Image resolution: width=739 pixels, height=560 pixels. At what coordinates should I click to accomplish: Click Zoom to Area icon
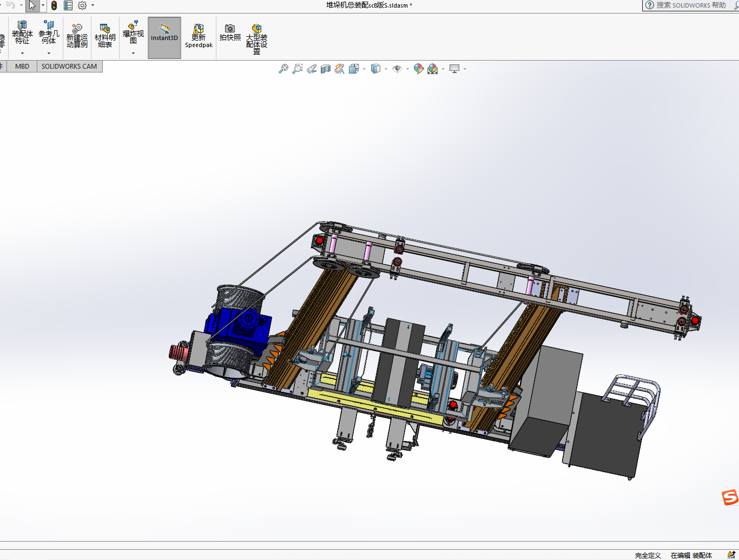pyautogui.click(x=297, y=69)
